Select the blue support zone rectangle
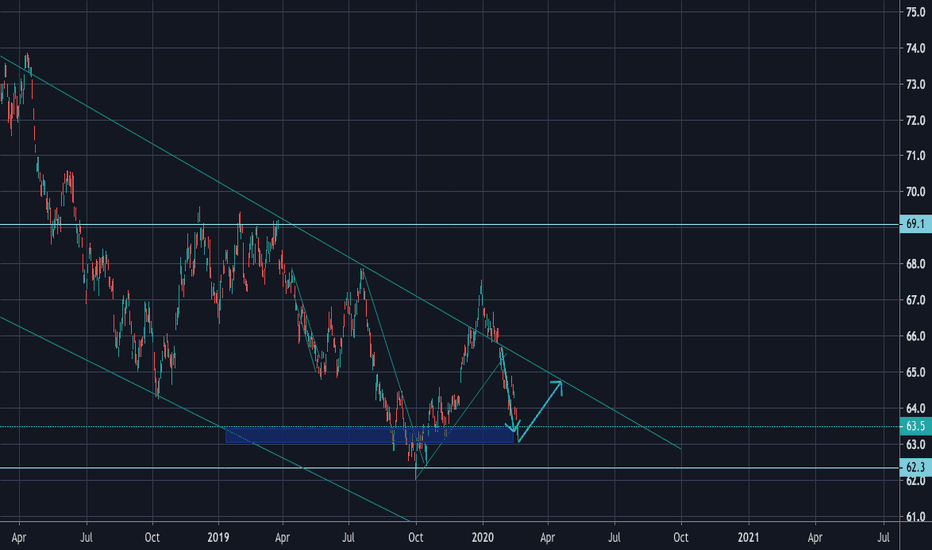Viewport: 932px width, 550px height. pyautogui.click(x=369, y=435)
